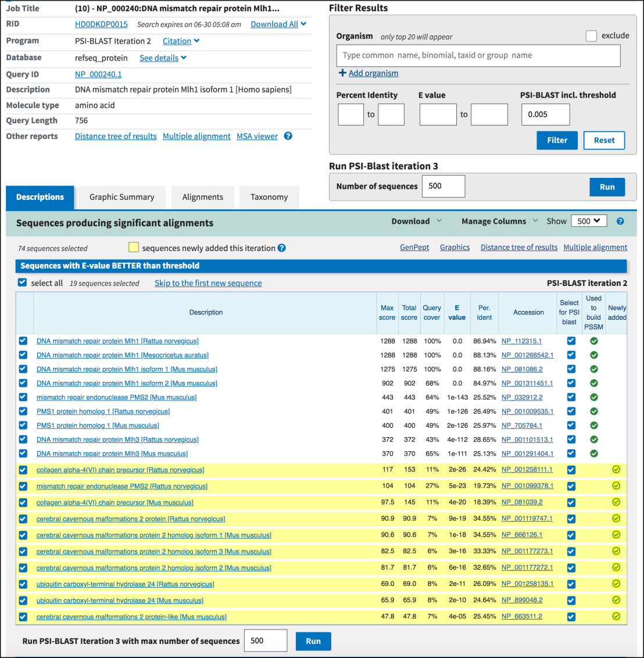This screenshot has height=658, width=644.
Task: Click newly added icon for NP_663511.2 row
Action: (x=616, y=617)
